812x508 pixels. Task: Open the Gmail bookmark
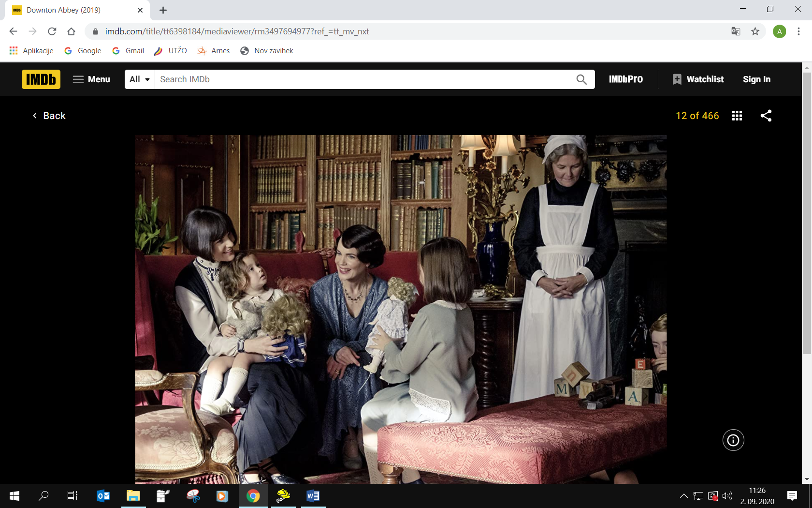click(128, 51)
